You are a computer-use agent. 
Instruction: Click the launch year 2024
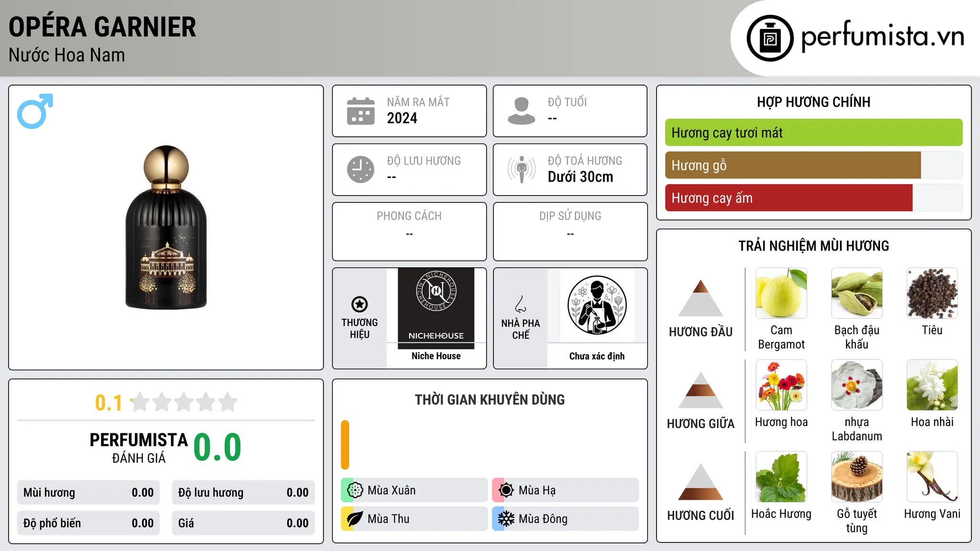(x=402, y=118)
